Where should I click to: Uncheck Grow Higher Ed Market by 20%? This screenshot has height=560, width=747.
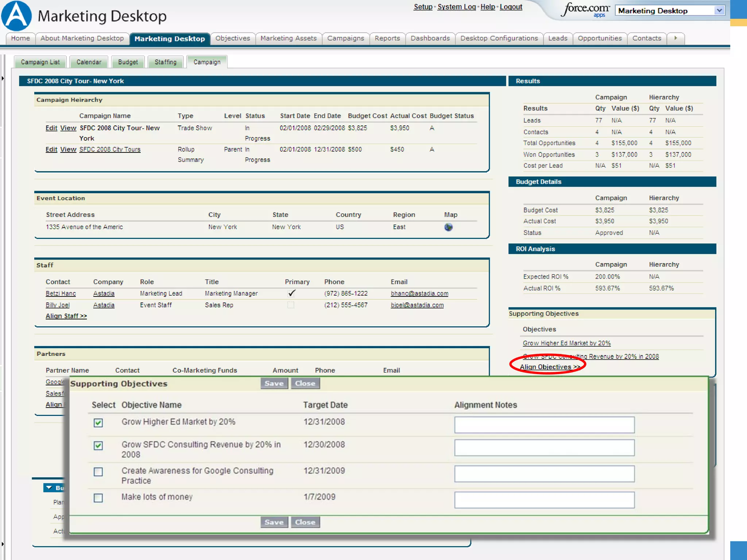[98, 423]
